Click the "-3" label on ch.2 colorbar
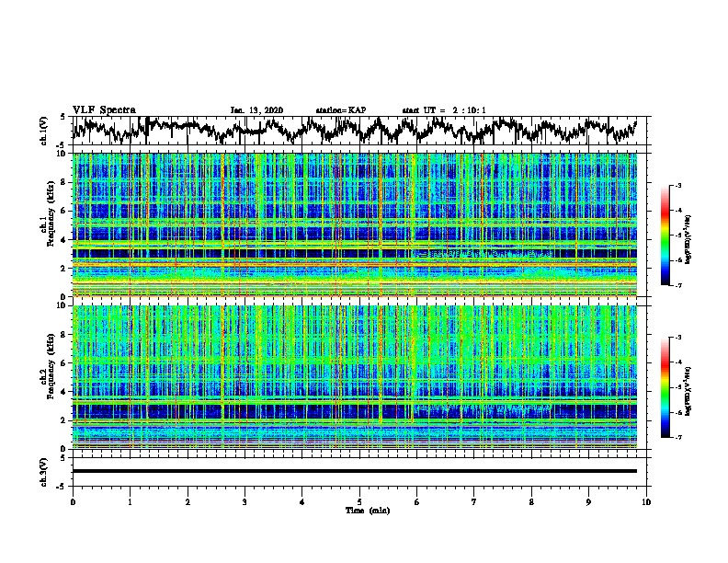The width and height of the screenshot is (728, 563). (x=677, y=338)
